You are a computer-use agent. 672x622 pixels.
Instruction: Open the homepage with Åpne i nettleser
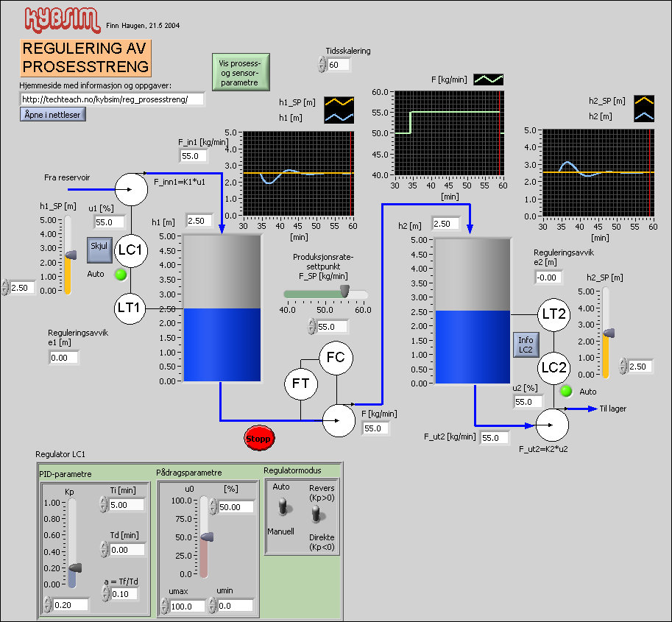(x=53, y=114)
